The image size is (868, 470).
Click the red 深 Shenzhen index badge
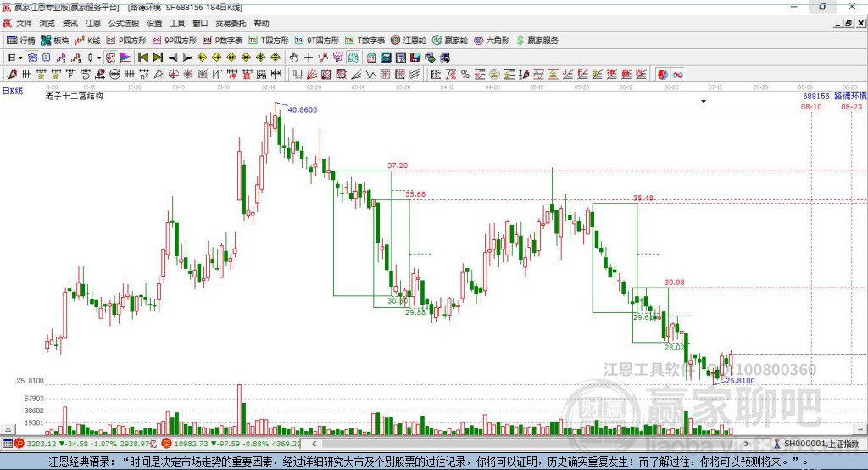167,444
